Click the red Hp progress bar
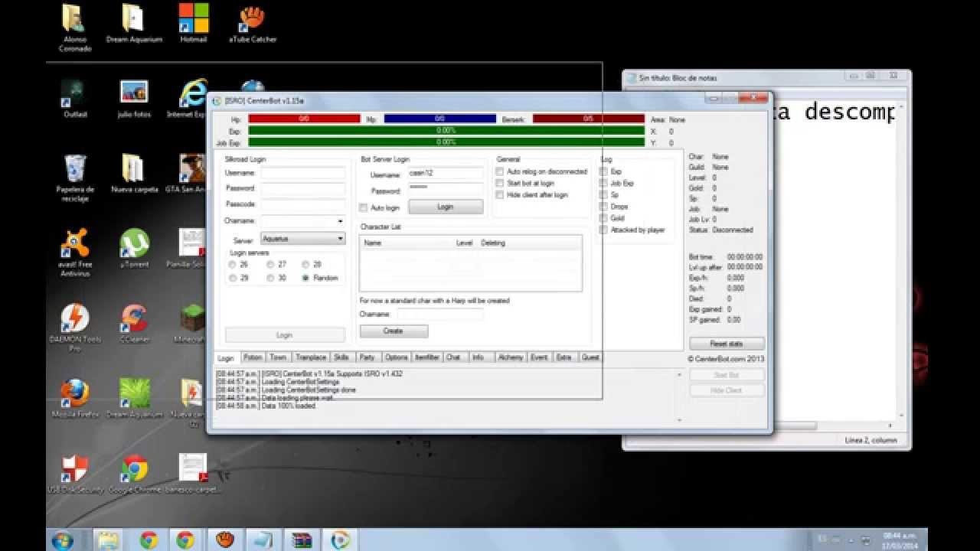The height and width of the screenshot is (551, 980). pyautogui.click(x=304, y=119)
